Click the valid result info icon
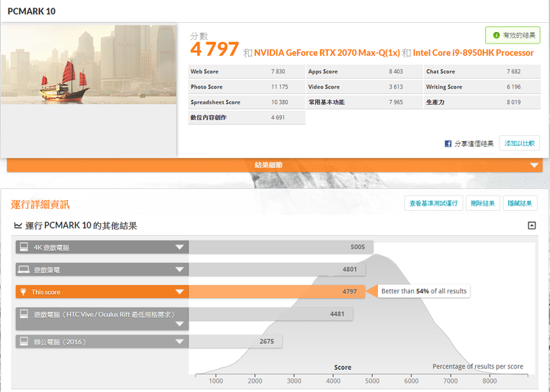The height and width of the screenshot is (392, 550). click(496, 35)
